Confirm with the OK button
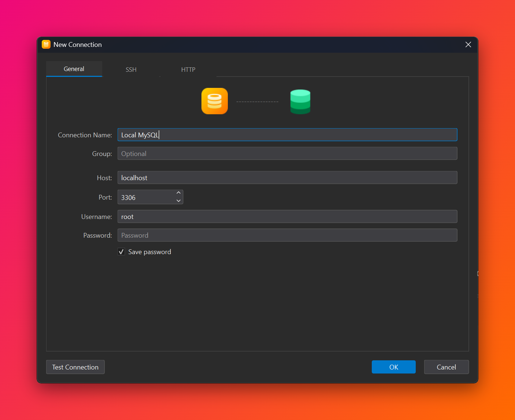This screenshot has height=420, width=515. coord(394,367)
